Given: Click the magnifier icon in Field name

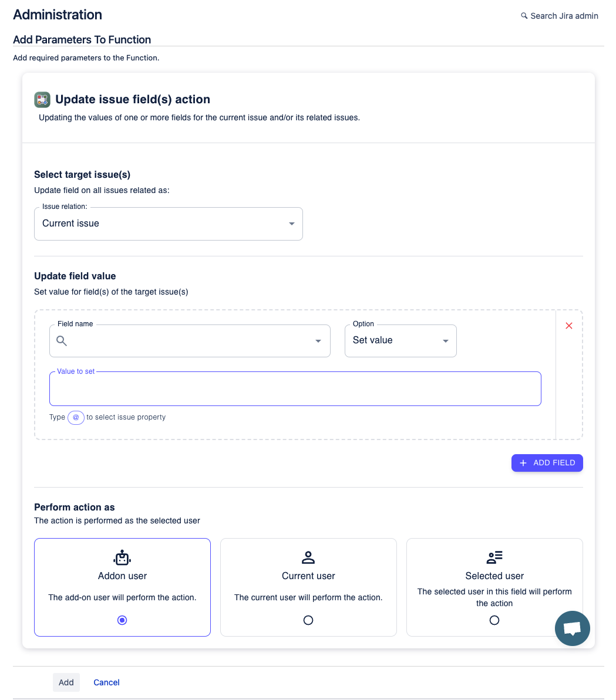Looking at the screenshot, I should (62, 340).
